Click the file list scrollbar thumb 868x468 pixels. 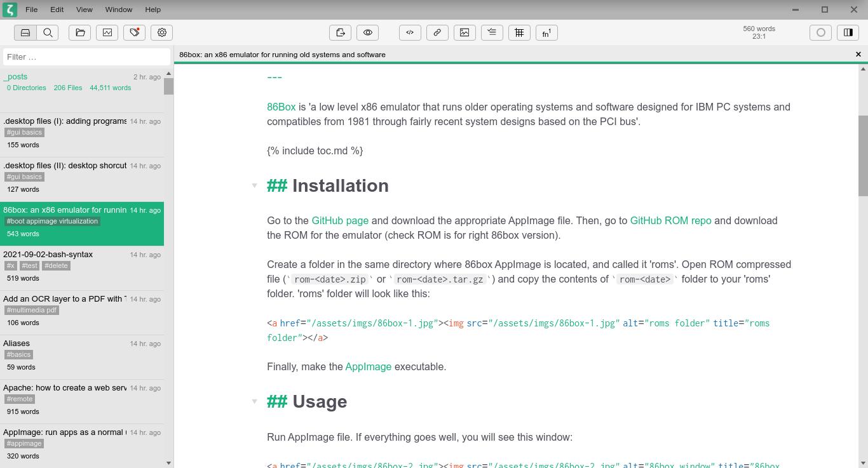pos(168,86)
